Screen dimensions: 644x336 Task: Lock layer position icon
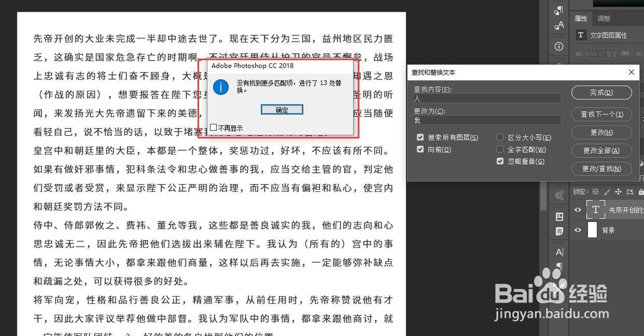pos(618,191)
